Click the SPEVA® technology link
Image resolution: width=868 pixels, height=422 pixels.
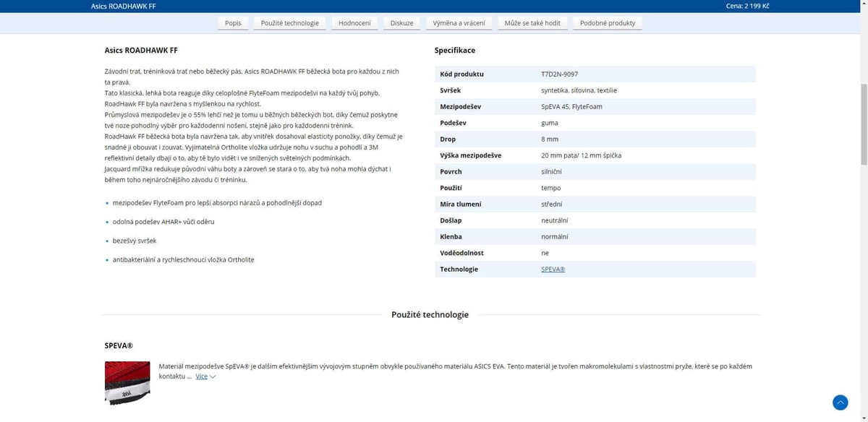click(x=553, y=270)
